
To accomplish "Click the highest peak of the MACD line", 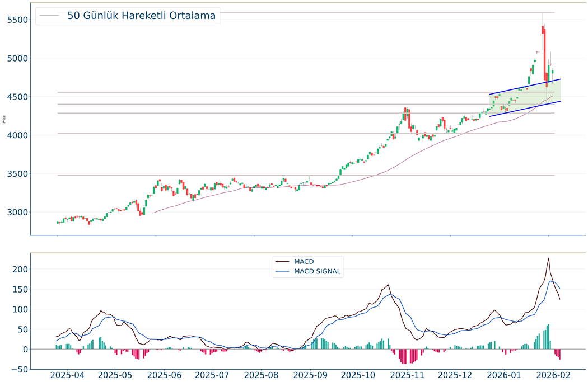I will [548, 258].
